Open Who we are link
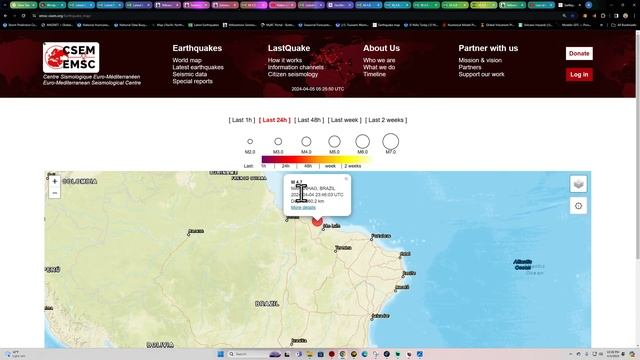Viewport: 640px width, 360px height. (x=379, y=60)
